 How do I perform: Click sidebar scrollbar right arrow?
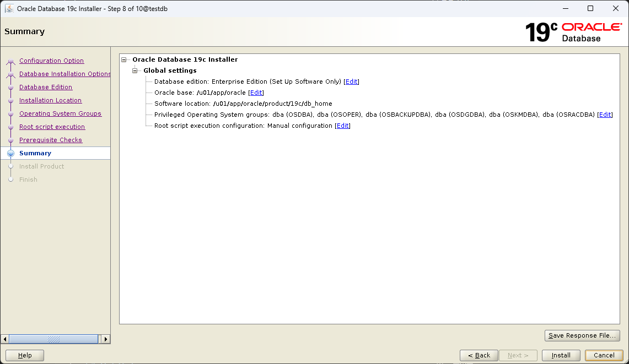pyautogui.click(x=105, y=339)
